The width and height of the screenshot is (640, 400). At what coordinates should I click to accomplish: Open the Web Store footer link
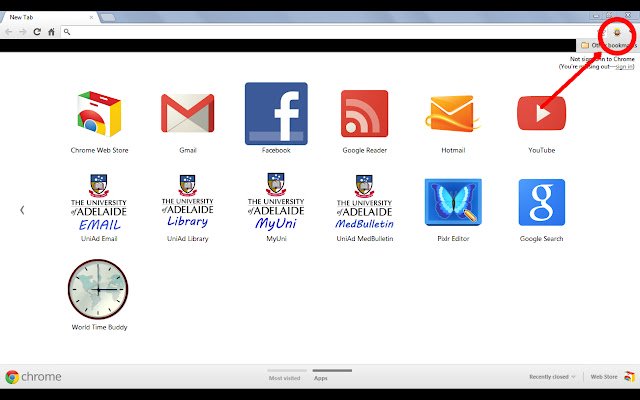coord(604,377)
